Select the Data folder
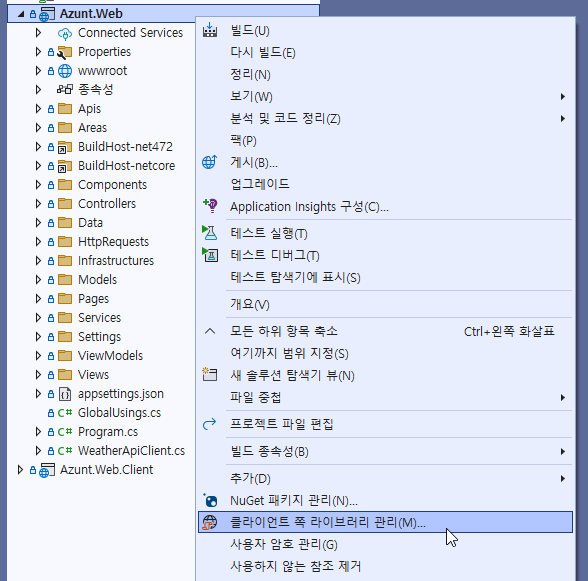Image resolution: width=588 pixels, height=581 pixels. [90, 223]
